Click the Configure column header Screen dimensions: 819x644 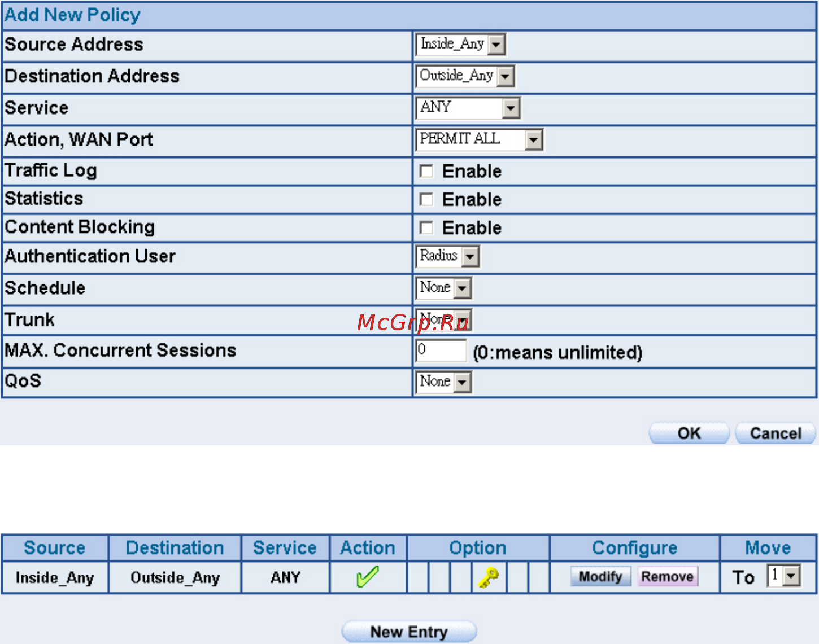click(x=635, y=548)
